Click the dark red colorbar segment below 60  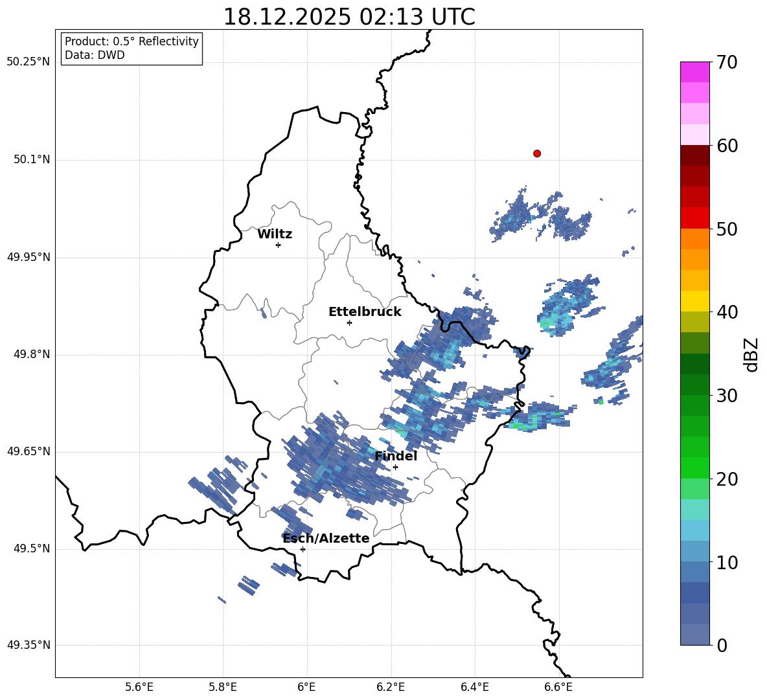(694, 155)
